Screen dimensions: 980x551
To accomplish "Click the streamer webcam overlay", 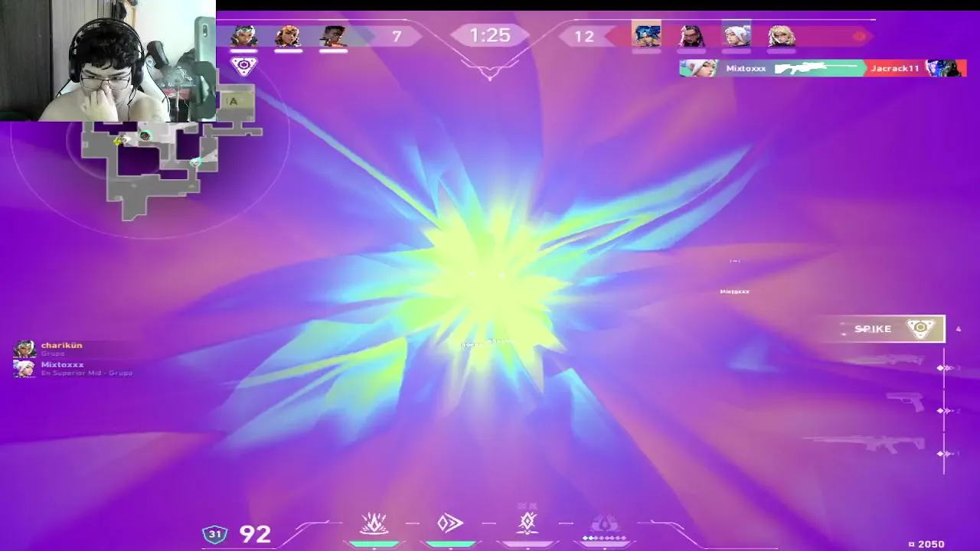I will [x=108, y=60].
